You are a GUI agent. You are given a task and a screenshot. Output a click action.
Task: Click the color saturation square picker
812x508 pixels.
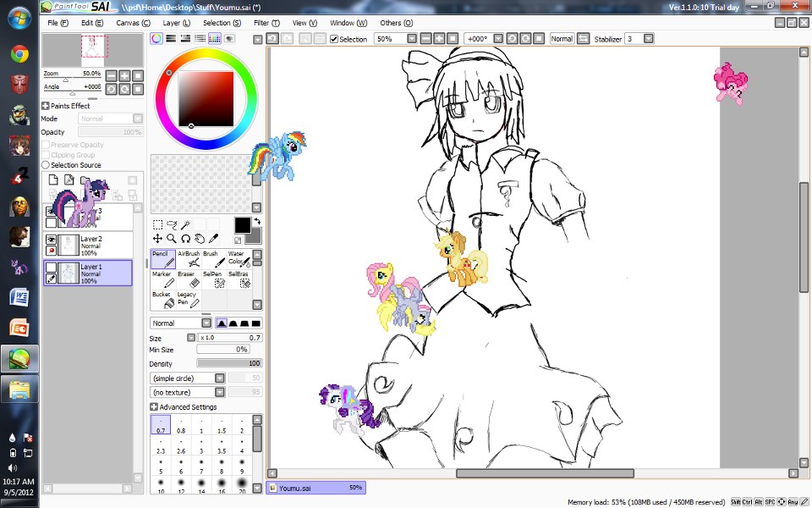click(x=206, y=99)
